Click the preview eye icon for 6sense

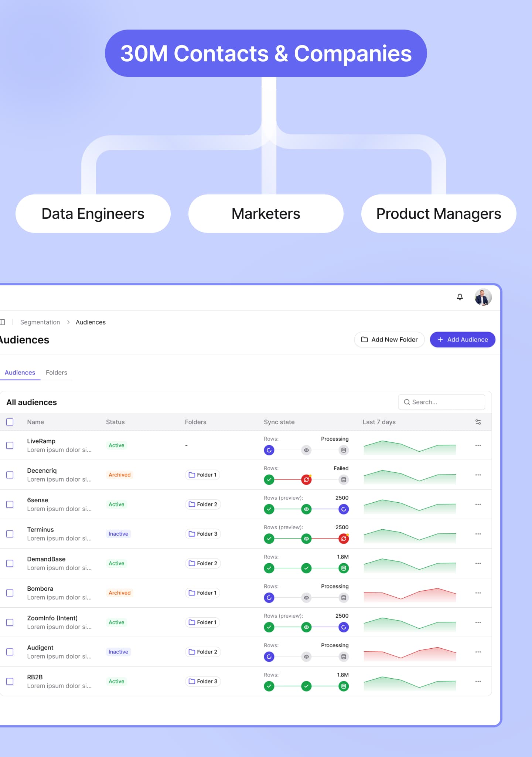coord(306,509)
